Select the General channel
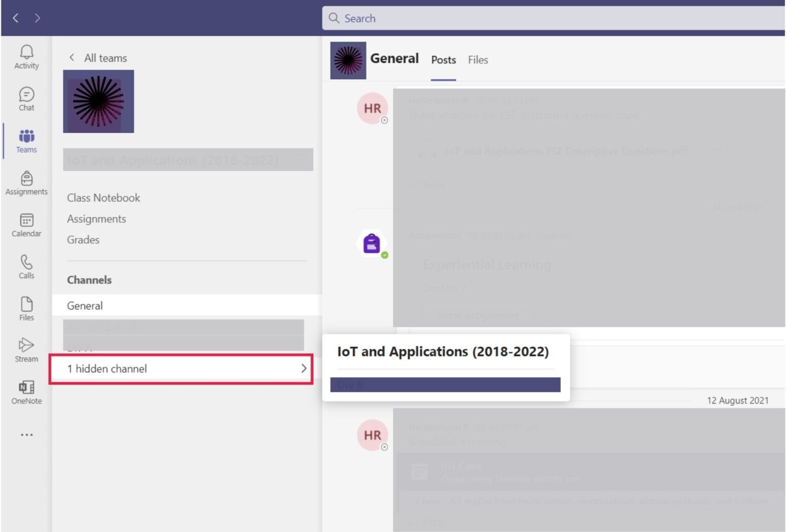The width and height of the screenshot is (787, 532). tap(85, 305)
